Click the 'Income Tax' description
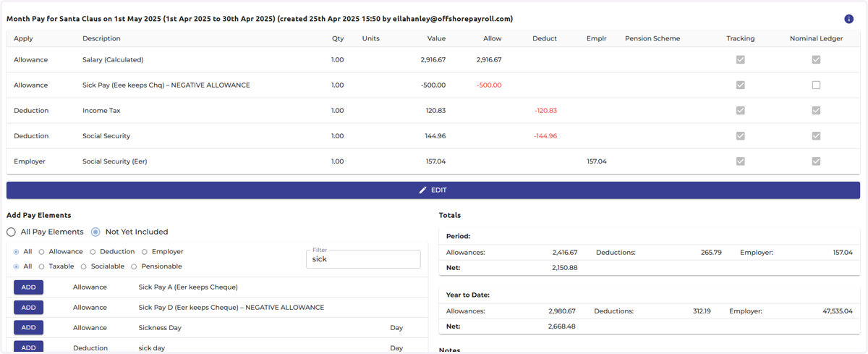This screenshot has width=868, height=354. pos(101,111)
